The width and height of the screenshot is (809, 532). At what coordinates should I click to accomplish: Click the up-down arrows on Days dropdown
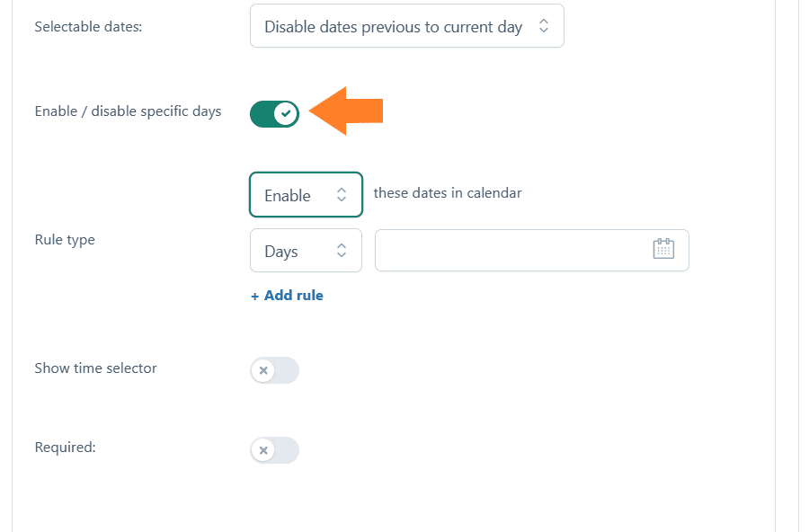pyautogui.click(x=342, y=250)
